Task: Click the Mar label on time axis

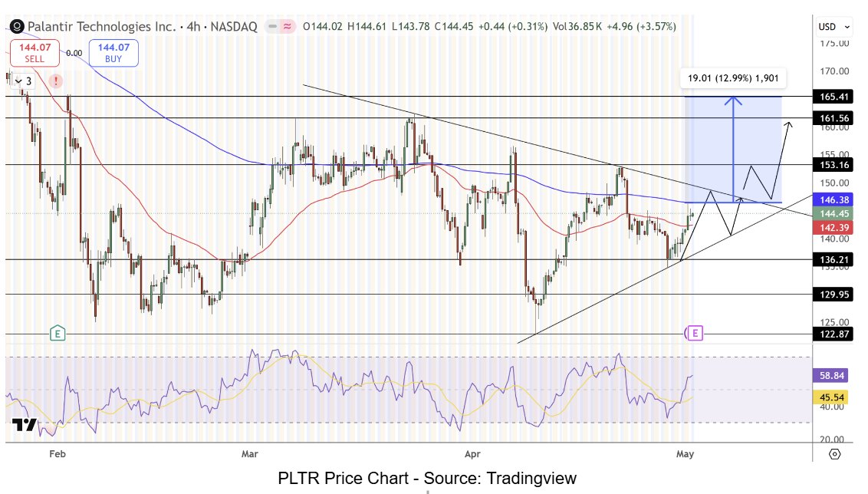Action: click(x=250, y=454)
